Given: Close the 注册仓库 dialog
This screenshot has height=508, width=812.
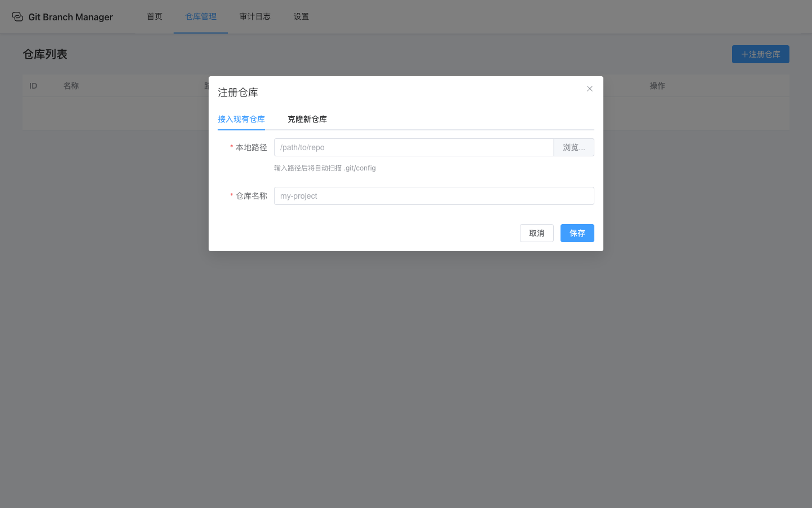Looking at the screenshot, I should (x=589, y=89).
